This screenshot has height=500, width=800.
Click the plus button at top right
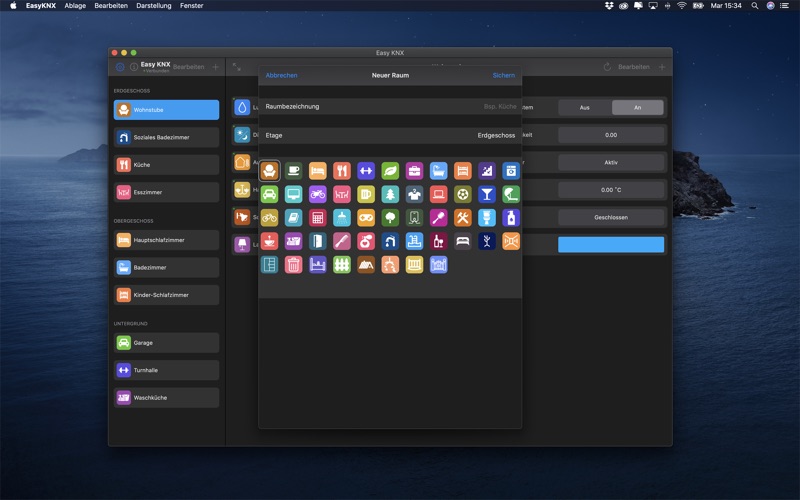(x=662, y=67)
